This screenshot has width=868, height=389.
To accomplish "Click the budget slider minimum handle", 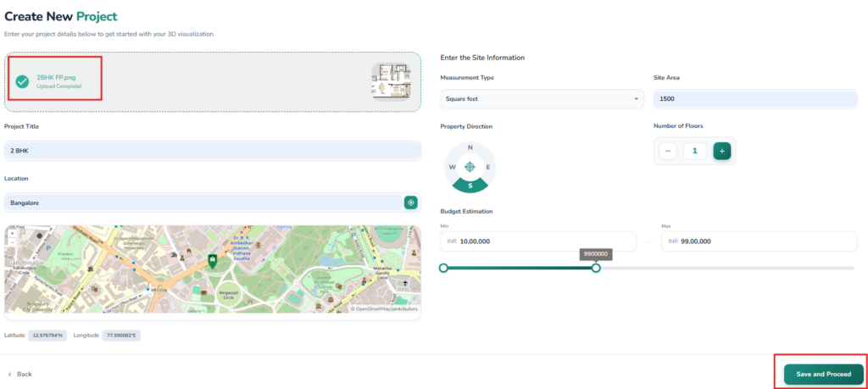I will click(443, 268).
